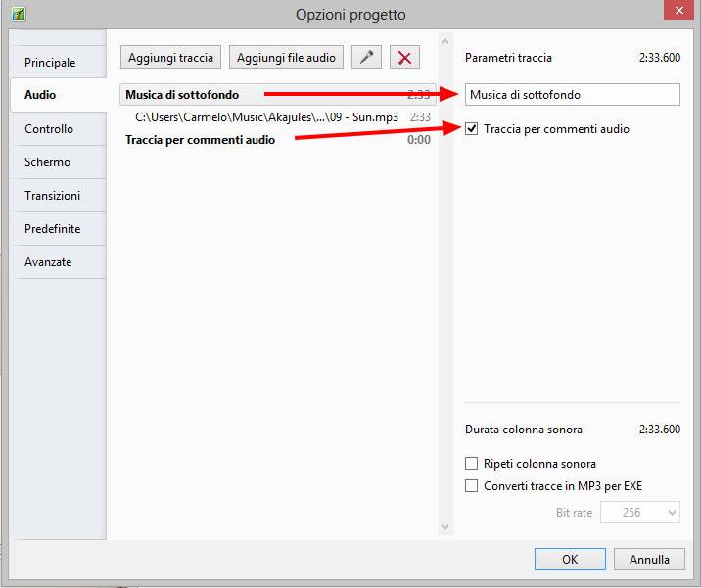Click the app icon in title bar
This screenshot has width=701, height=588.
pos(18,14)
